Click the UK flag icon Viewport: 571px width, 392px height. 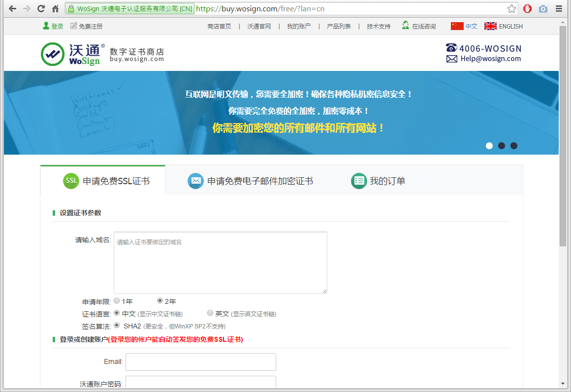490,26
